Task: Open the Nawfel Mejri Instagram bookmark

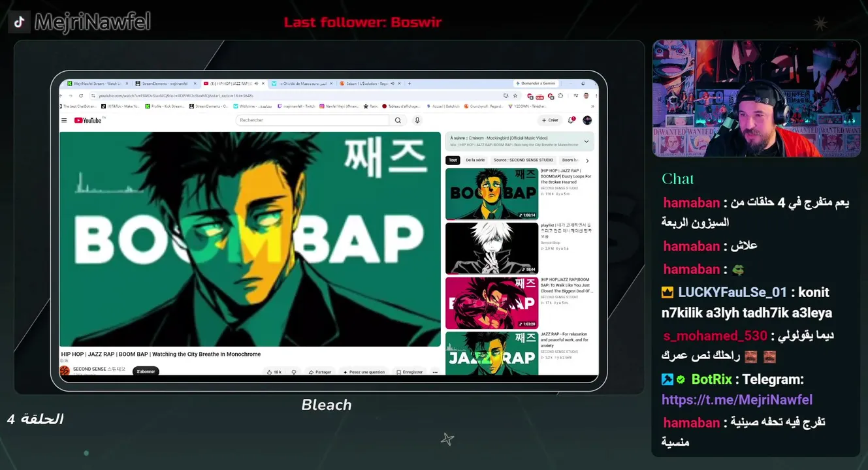Action: click(338, 106)
